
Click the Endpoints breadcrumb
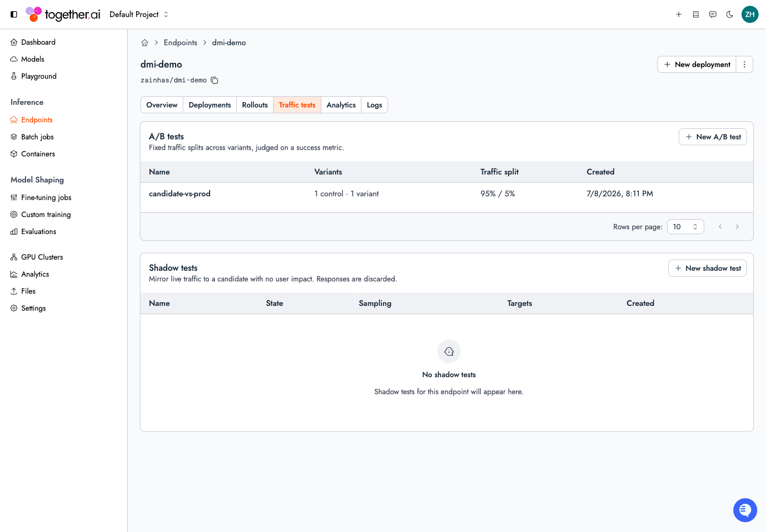(x=180, y=43)
